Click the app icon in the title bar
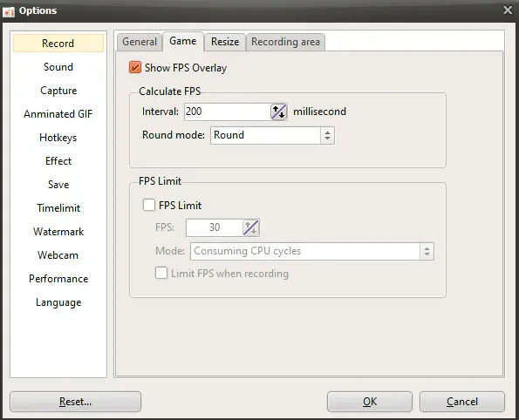Screen dimensions: 519x420 coord(9,11)
